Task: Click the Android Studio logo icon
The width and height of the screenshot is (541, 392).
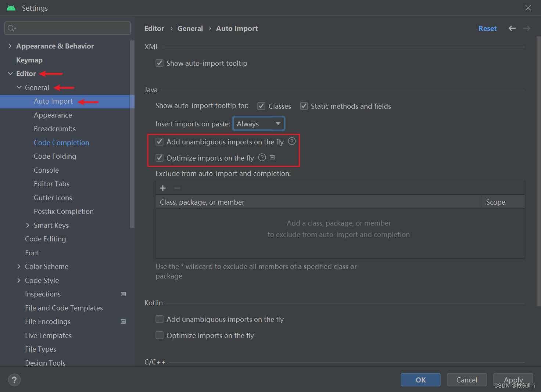Action: pos(11,8)
